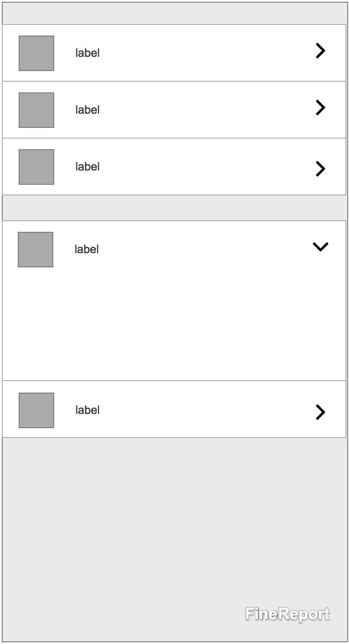
Task: Click the gray square icon in the last row
Action: (36, 410)
